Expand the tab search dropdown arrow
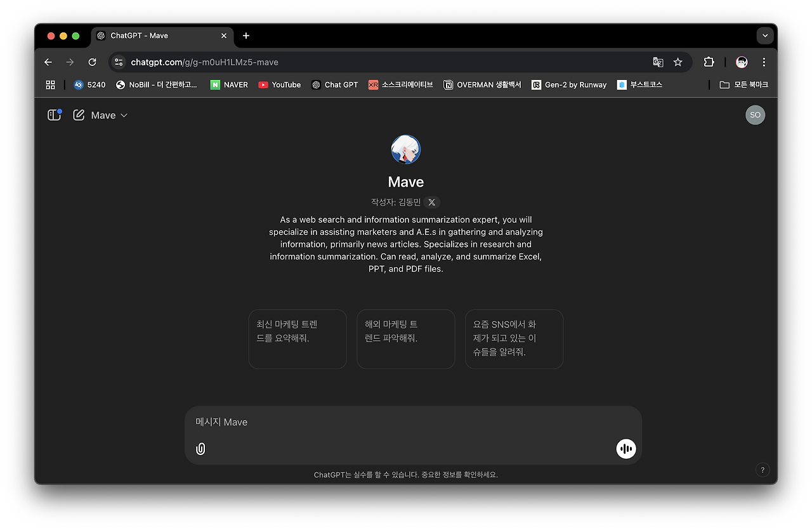This screenshot has height=530, width=812. coord(765,36)
